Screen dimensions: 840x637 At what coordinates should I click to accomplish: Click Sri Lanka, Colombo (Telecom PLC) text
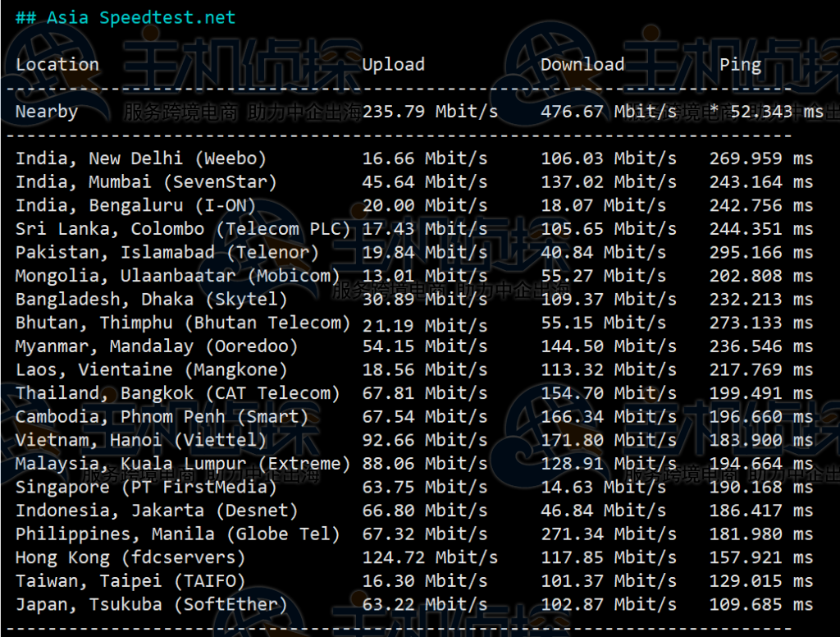click(x=183, y=229)
